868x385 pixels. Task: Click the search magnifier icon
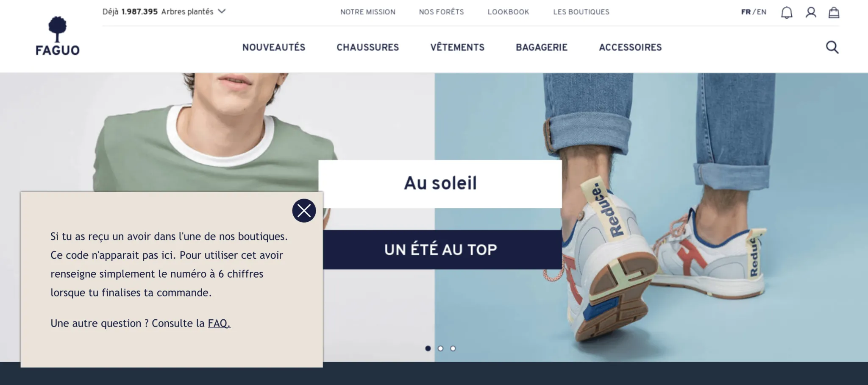click(832, 47)
